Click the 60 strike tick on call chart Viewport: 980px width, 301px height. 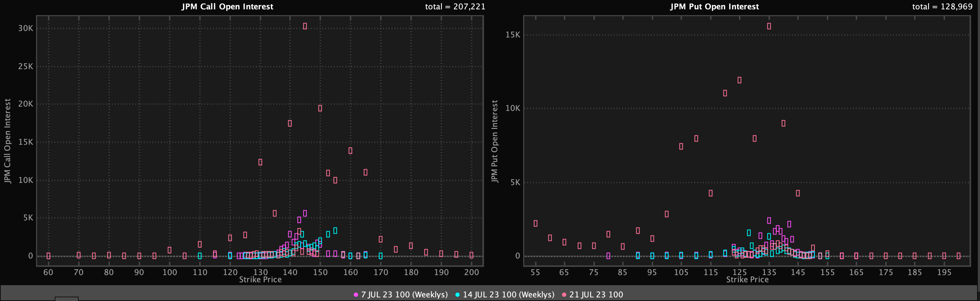coord(48,272)
